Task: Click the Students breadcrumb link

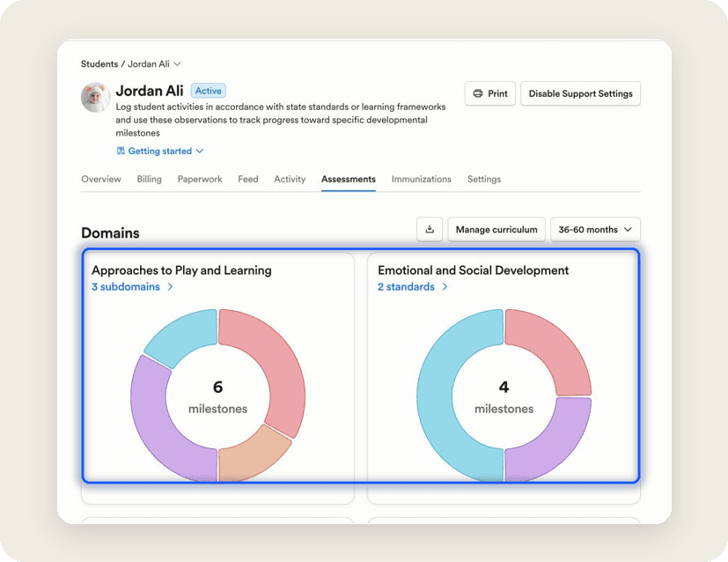Action: 99,64
